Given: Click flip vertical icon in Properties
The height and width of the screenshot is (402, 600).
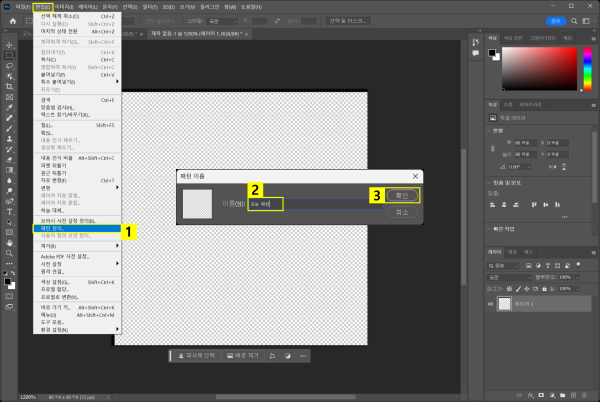Looking at the screenshot, I should [564, 167].
